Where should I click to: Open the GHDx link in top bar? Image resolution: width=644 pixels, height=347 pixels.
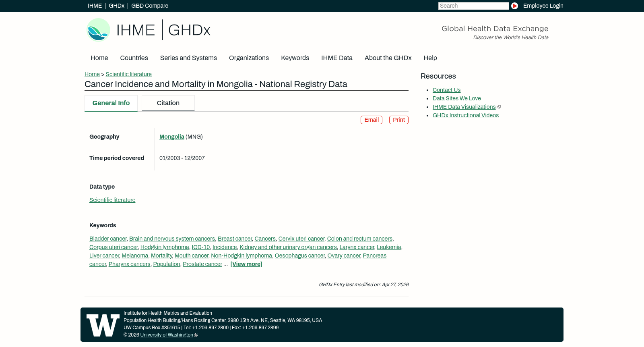116,6
